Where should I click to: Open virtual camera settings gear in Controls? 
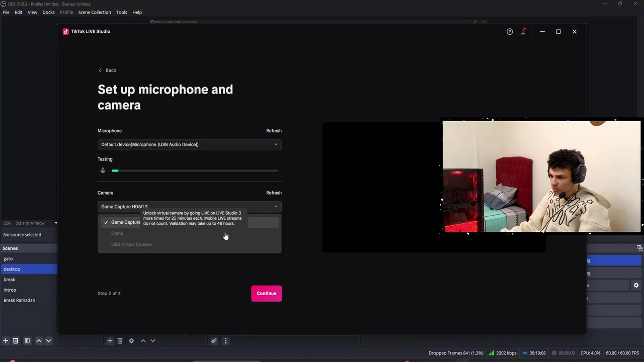coord(636,286)
